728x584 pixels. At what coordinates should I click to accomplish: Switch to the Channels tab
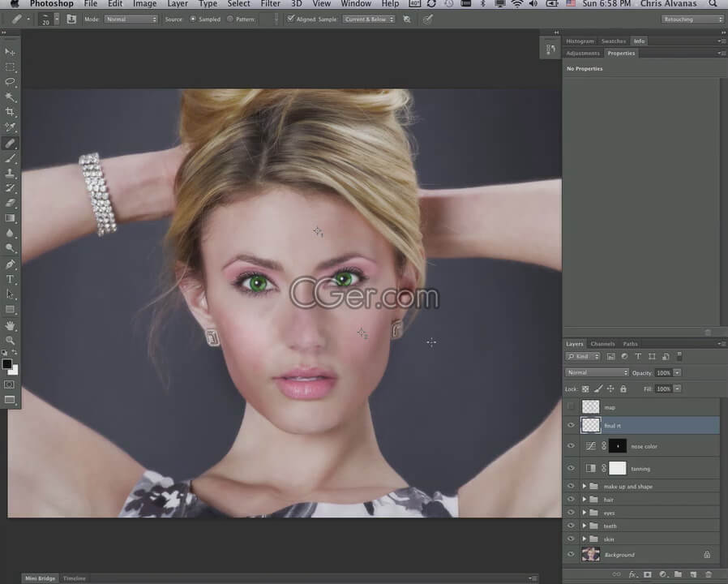pyautogui.click(x=602, y=344)
